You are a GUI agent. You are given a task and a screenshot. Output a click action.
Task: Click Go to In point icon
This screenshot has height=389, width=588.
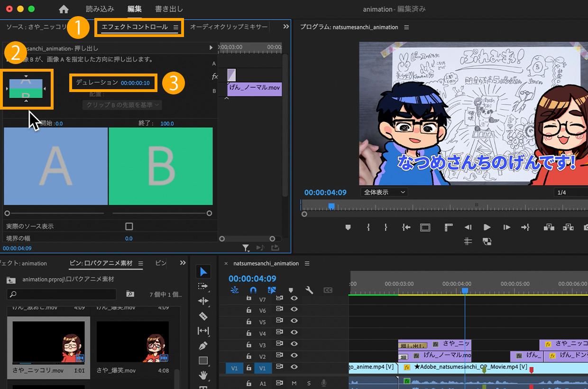pos(406,227)
